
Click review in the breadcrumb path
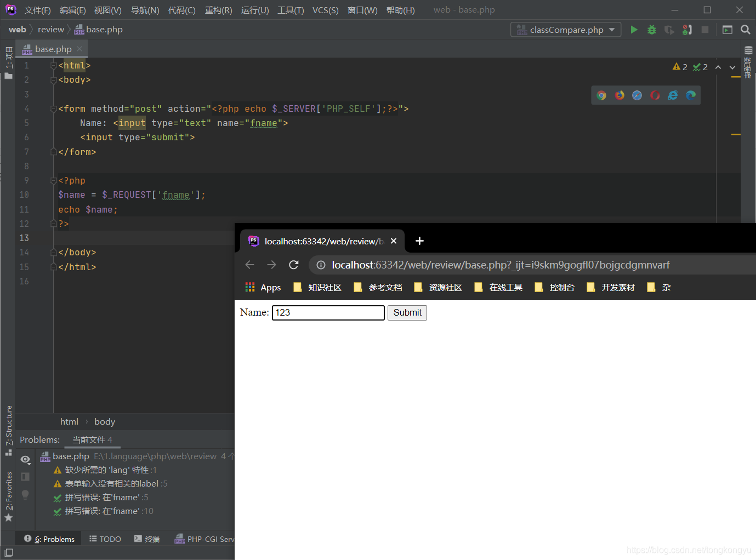pos(51,30)
